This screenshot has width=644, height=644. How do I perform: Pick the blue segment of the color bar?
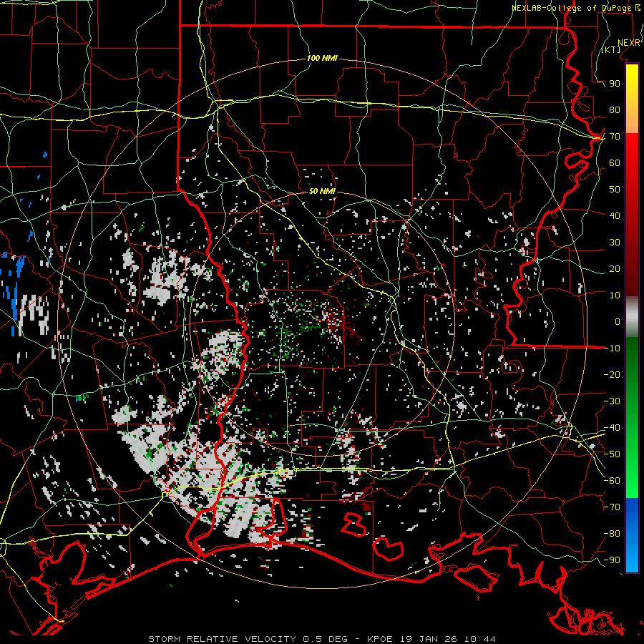632,535
